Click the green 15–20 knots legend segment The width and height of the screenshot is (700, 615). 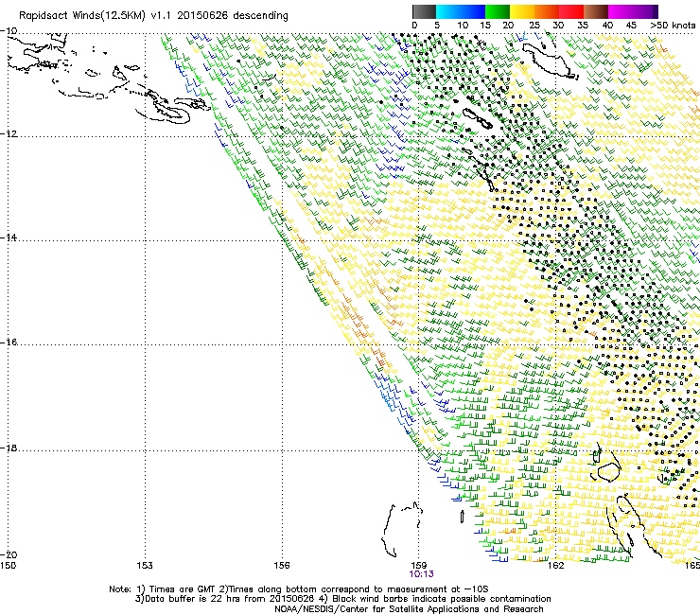pyautogui.click(x=498, y=11)
